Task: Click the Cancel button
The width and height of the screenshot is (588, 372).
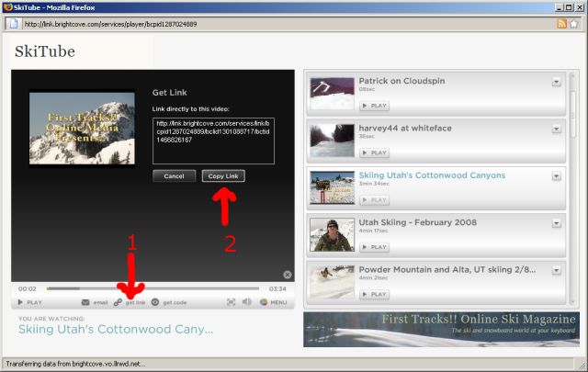Action: (x=174, y=175)
